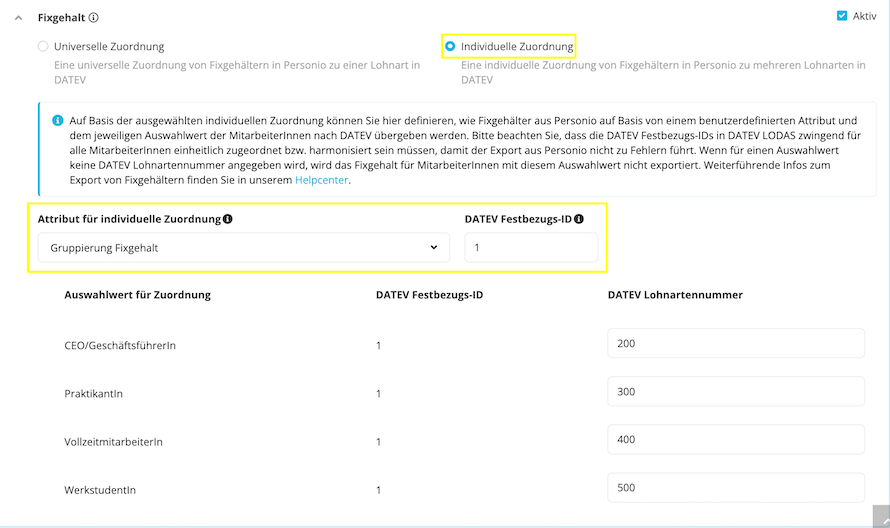Image resolution: width=890 pixels, height=528 pixels.
Task: Click the Lohnartennummer field showing 200
Action: 736,343
